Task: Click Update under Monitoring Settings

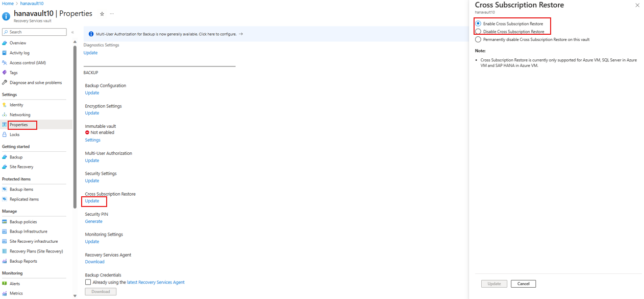Action: 92,241
